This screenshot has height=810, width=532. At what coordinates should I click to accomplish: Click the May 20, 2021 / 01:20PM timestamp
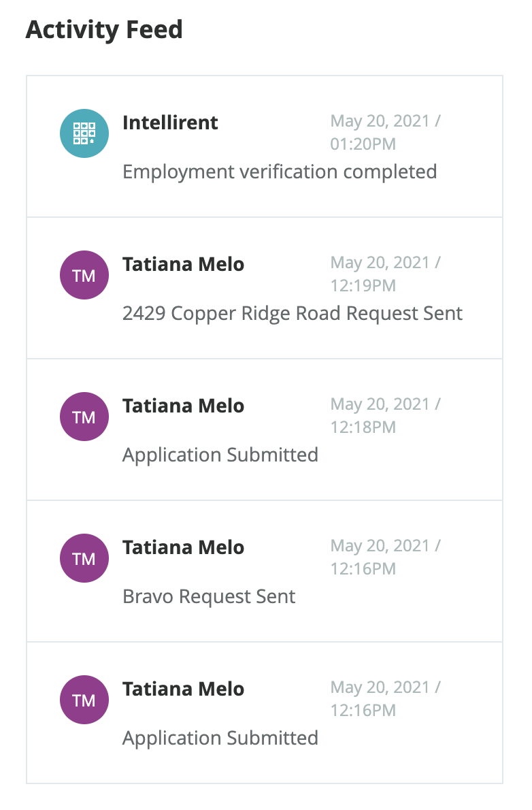[x=385, y=133]
